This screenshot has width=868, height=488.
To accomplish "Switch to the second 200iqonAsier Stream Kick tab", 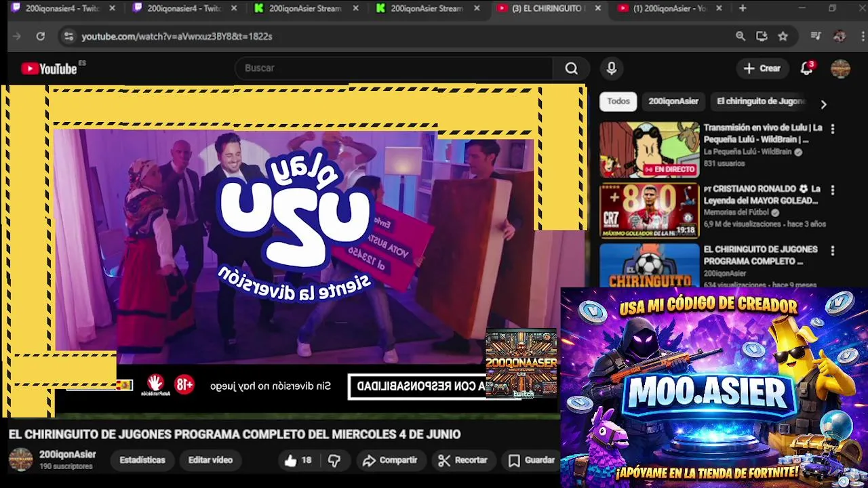I will 429,8.
